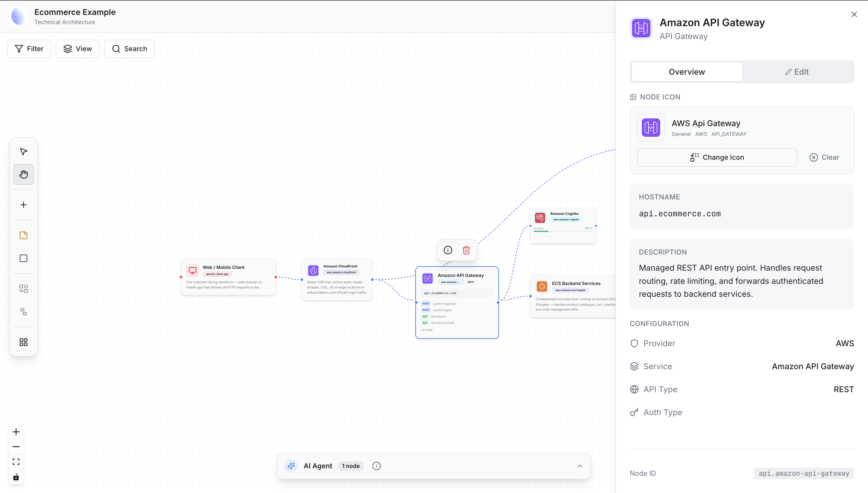Click the Web / Mobile Client monitor icon
The height and width of the screenshot is (493, 868).
click(193, 271)
